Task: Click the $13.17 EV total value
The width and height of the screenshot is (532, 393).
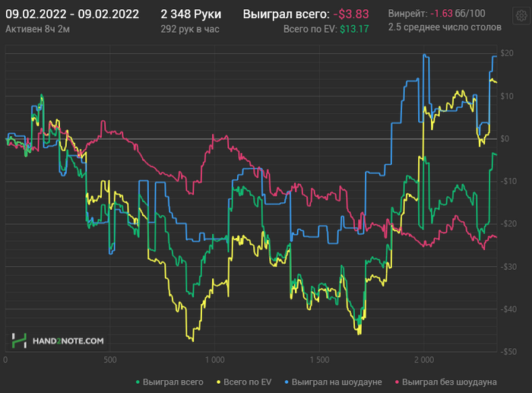Action: coord(354,29)
